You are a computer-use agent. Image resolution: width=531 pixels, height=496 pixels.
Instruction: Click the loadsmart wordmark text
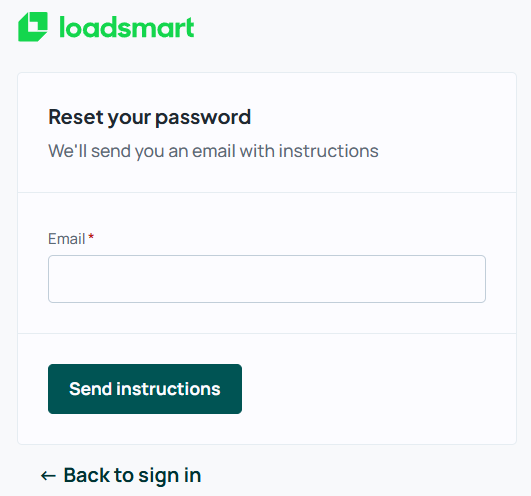click(127, 27)
